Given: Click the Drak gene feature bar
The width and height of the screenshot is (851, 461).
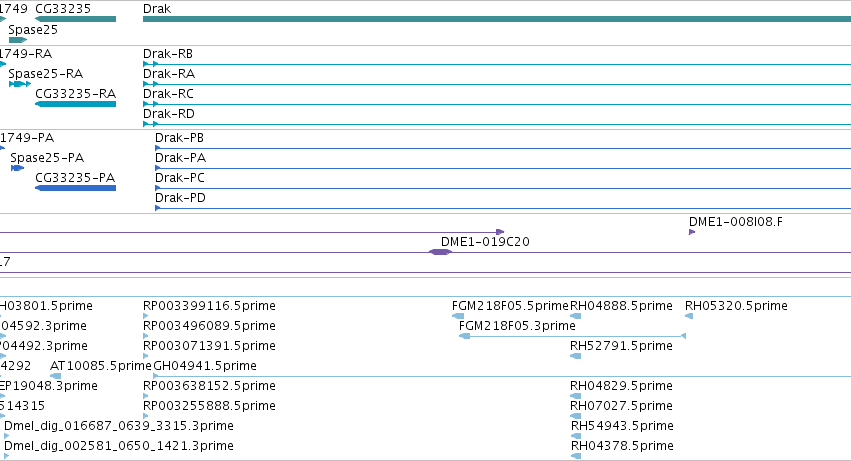Looking at the screenshot, I should 497,19.
